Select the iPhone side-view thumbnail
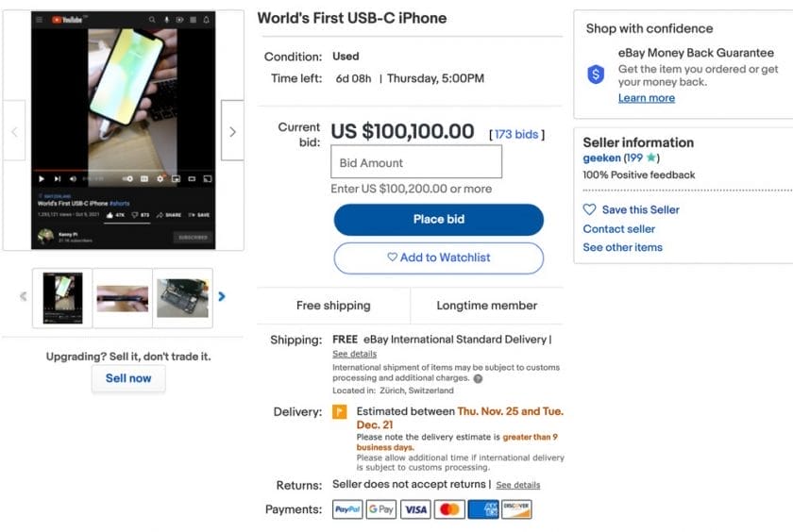793x532 pixels. click(122, 298)
